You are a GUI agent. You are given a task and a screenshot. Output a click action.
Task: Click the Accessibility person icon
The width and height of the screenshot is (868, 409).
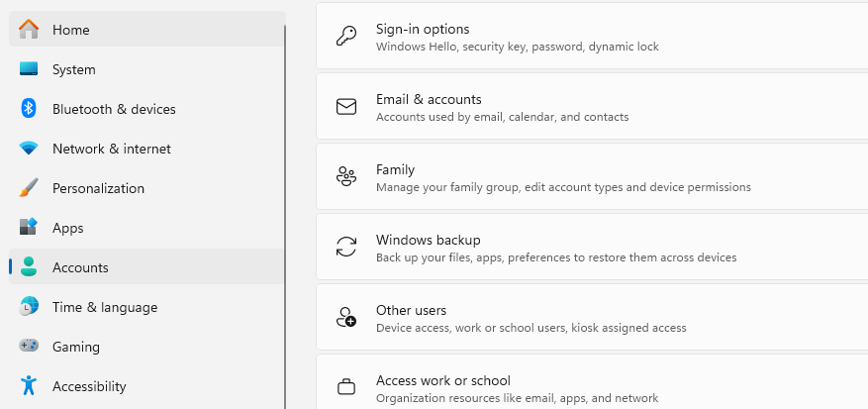pos(29,386)
